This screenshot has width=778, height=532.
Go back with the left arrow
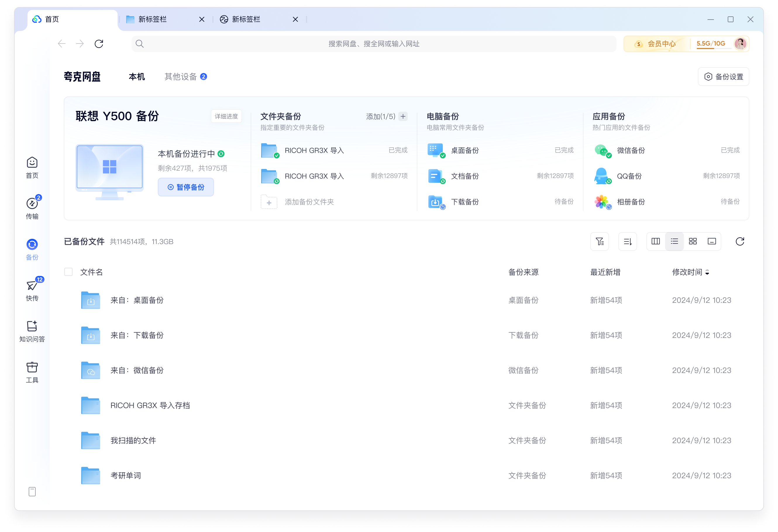[62, 44]
